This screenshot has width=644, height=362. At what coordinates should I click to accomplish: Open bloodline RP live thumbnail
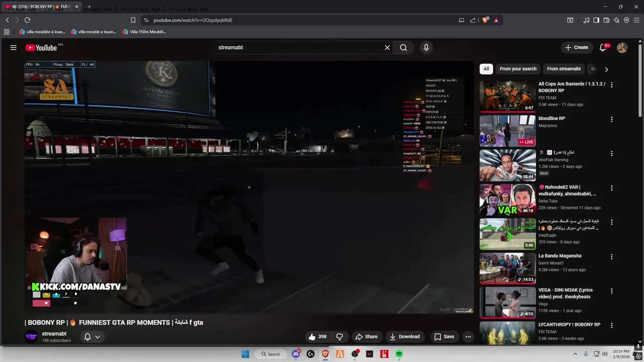point(507,131)
